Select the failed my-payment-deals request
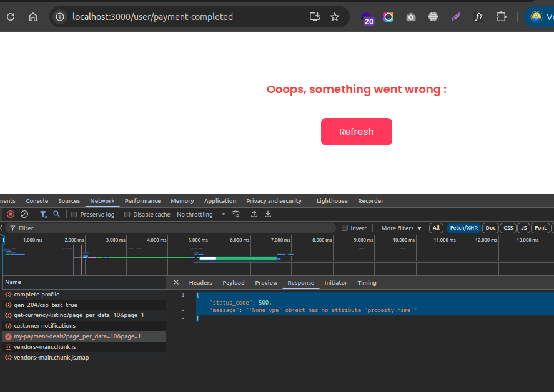Screen dimensions: 554x392 coord(77,336)
